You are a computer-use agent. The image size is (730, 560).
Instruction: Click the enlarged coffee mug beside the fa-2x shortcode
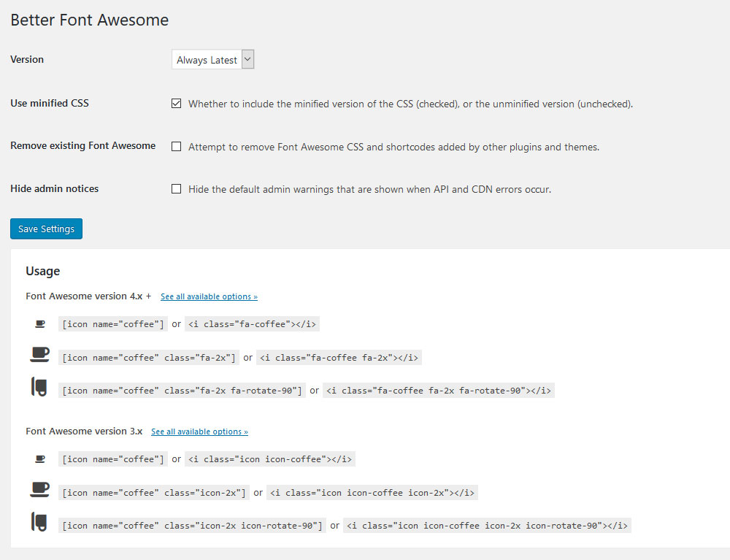[x=40, y=355]
